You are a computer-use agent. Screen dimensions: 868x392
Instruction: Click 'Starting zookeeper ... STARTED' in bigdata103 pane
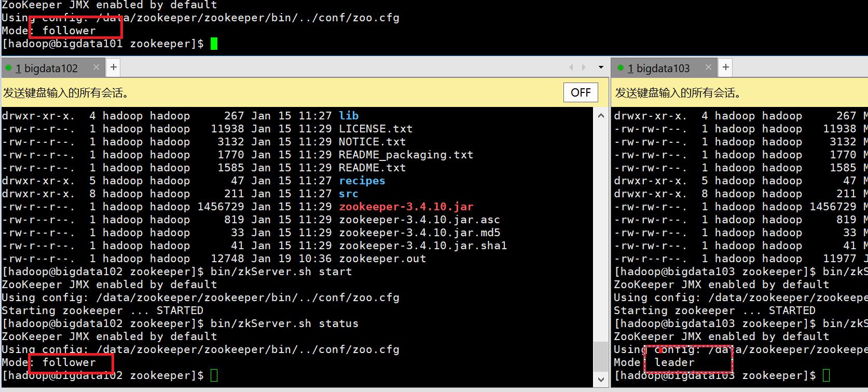tap(714, 310)
